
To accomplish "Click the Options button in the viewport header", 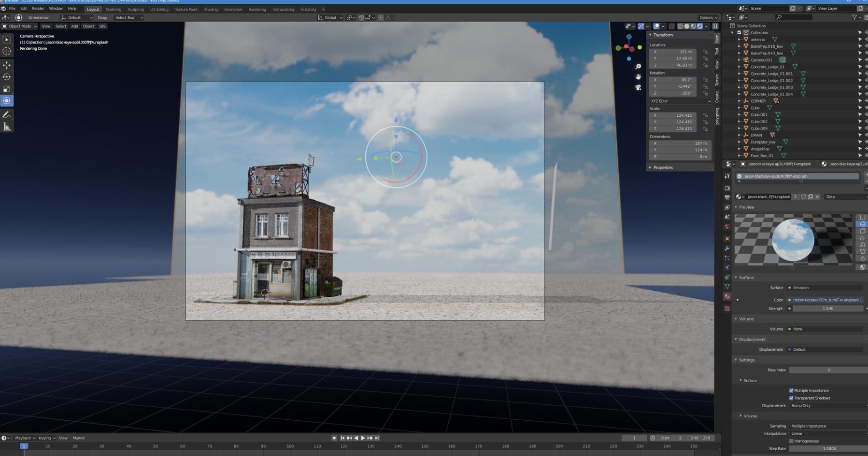I will point(708,17).
